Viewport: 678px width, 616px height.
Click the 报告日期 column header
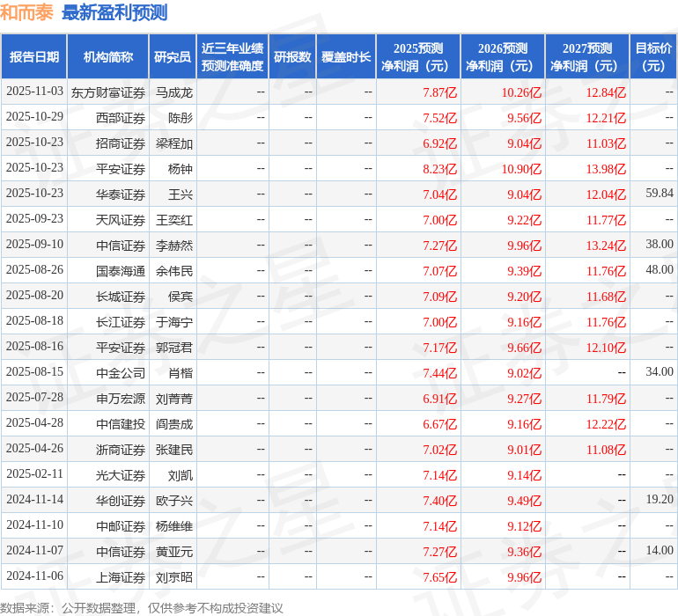pyautogui.click(x=34, y=56)
